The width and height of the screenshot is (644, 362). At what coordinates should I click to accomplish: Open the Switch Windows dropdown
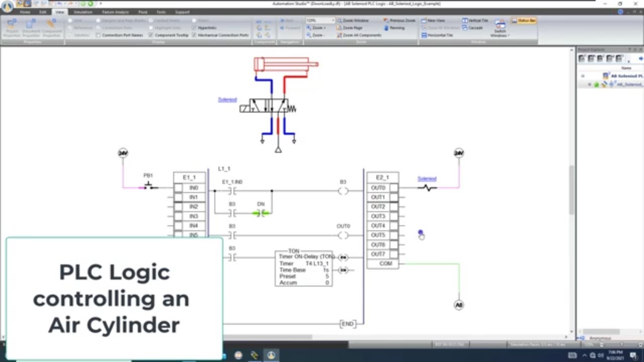click(500, 28)
